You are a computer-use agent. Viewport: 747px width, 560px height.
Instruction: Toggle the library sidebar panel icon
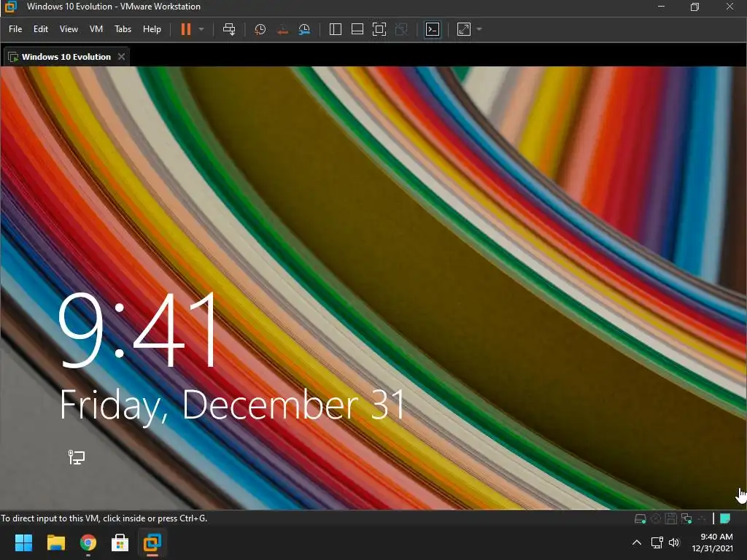pos(336,29)
